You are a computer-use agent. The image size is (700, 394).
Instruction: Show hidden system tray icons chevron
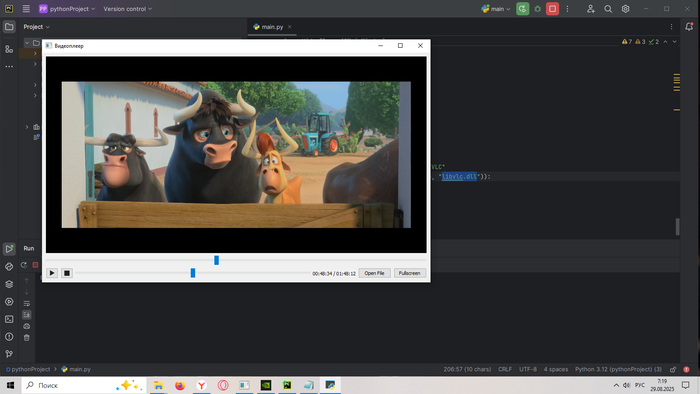click(x=616, y=385)
